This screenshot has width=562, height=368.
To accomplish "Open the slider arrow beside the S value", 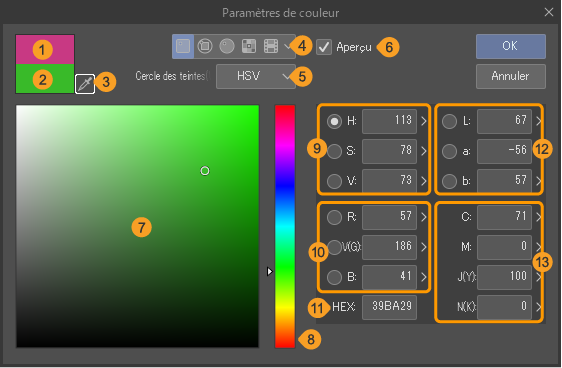I will coord(424,151).
